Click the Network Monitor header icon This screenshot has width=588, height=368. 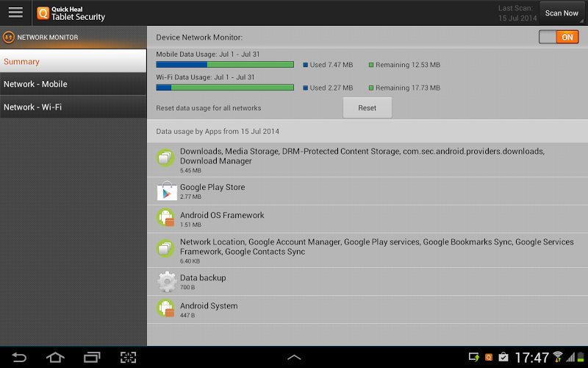click(9, 38)
